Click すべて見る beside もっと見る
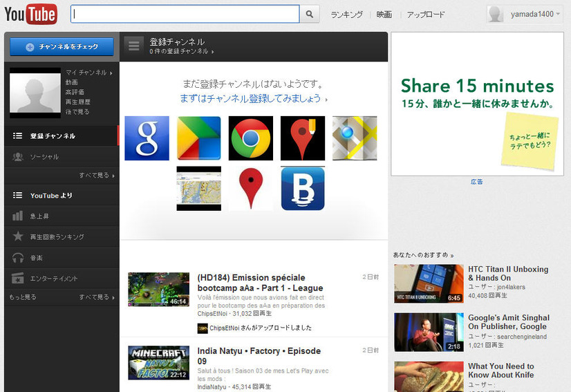 tap(97, 297)
